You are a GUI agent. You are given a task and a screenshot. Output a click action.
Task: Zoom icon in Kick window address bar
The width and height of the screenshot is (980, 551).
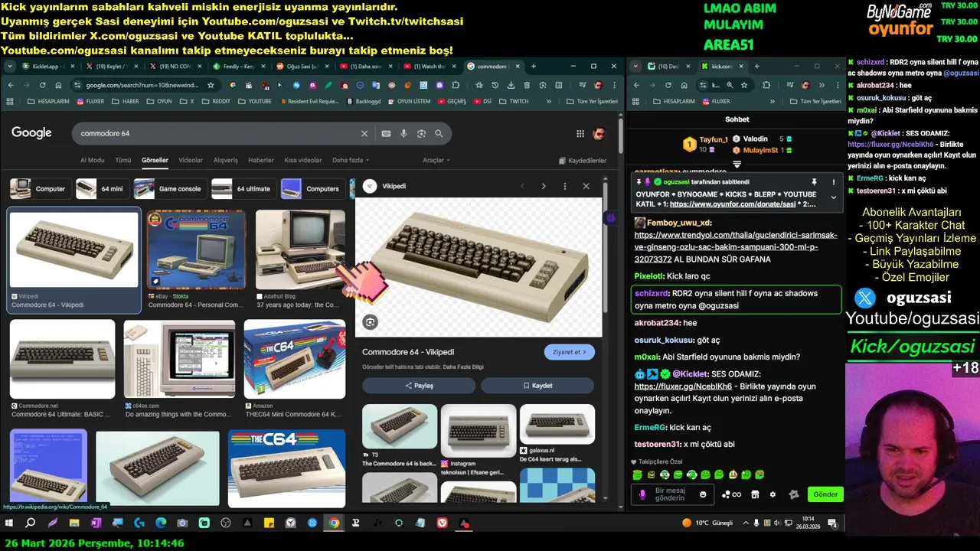pyautogui.click(x=730, y=85)
